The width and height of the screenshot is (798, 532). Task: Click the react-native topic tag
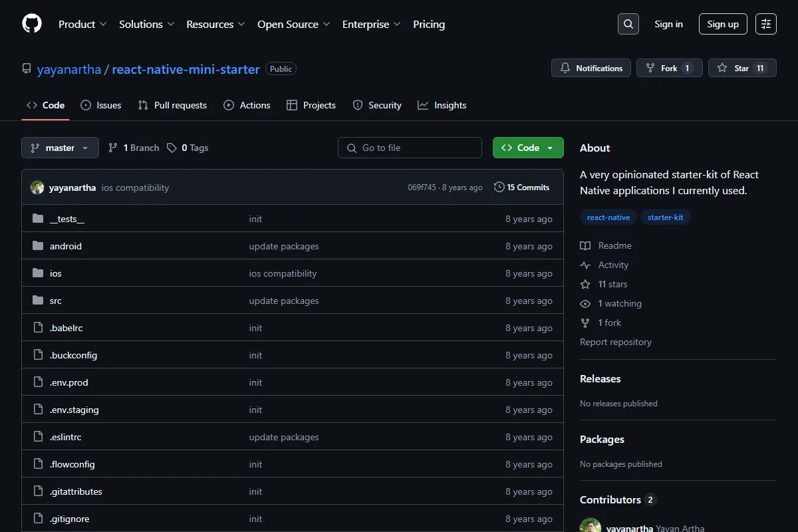tap(608, 217)
